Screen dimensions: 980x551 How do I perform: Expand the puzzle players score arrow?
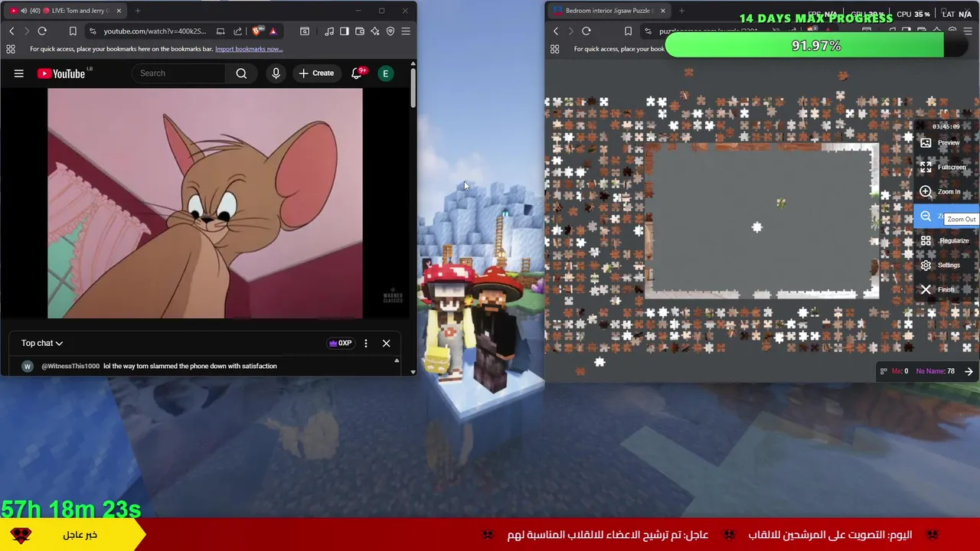969,372
